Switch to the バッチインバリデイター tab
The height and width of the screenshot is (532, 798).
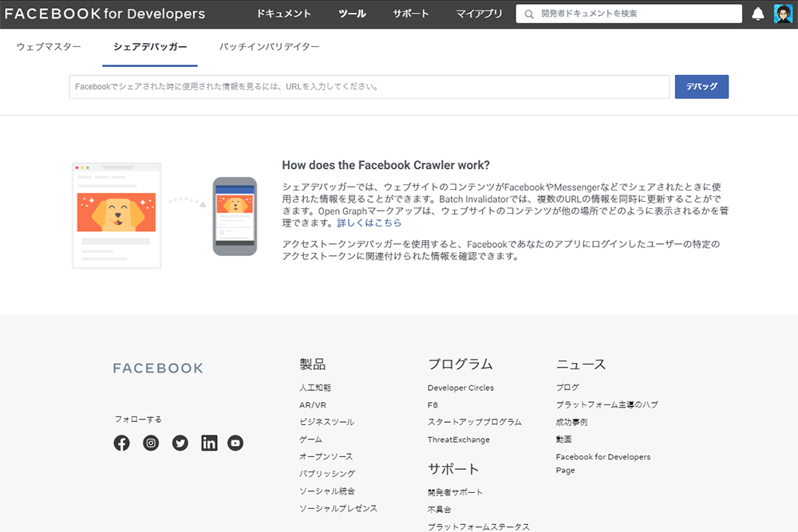click(x=269, y=47)
